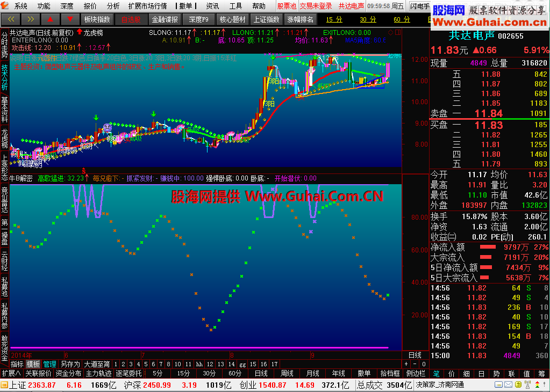Select the 基本资料 side tab

click(4, 110)
